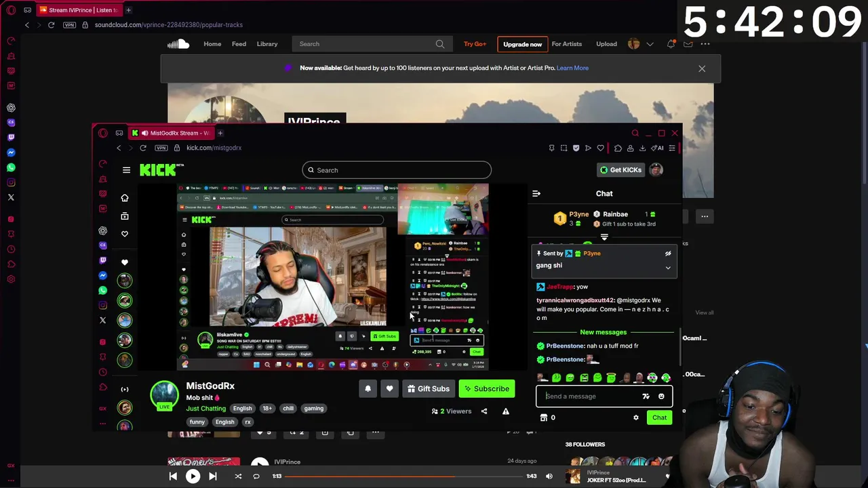The image size is (868, 488).
Task: Seek along the SoundCloud progress bar
Action: pos(403,476)
